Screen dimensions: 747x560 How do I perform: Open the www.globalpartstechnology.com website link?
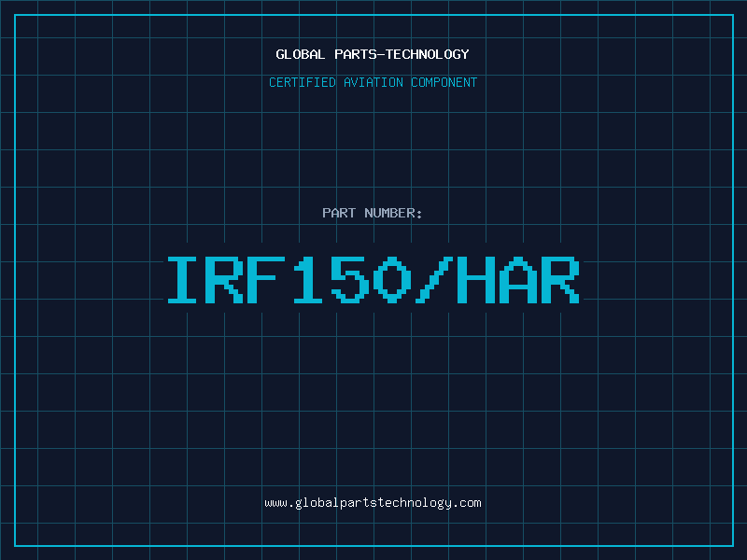(x=373, y=503)
